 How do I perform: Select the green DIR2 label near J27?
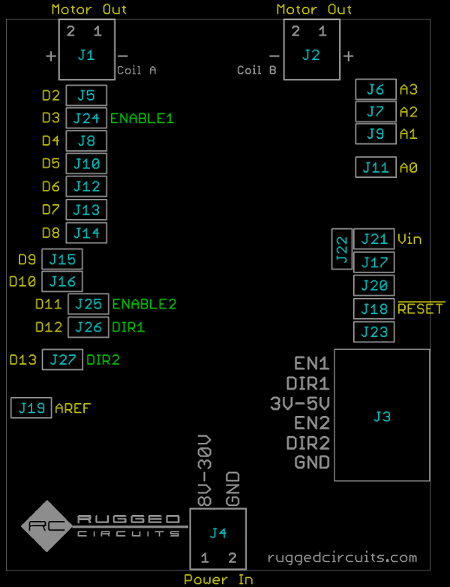(x=103, y=360)
